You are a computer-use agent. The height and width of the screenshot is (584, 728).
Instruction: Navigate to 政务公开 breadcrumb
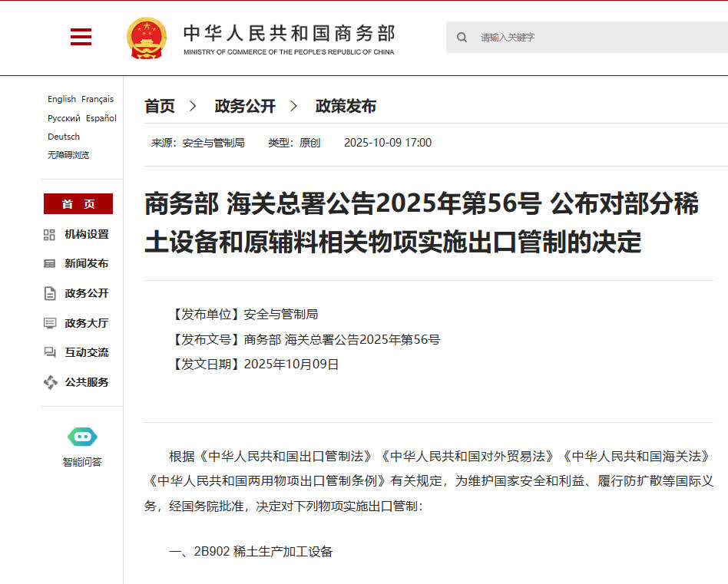point(245,107)
